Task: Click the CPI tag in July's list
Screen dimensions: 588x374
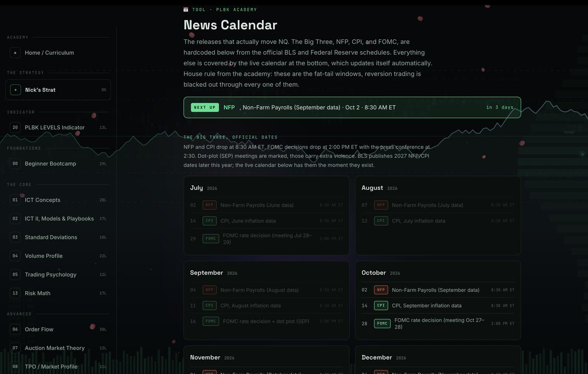Action: [x=210, y=221]
